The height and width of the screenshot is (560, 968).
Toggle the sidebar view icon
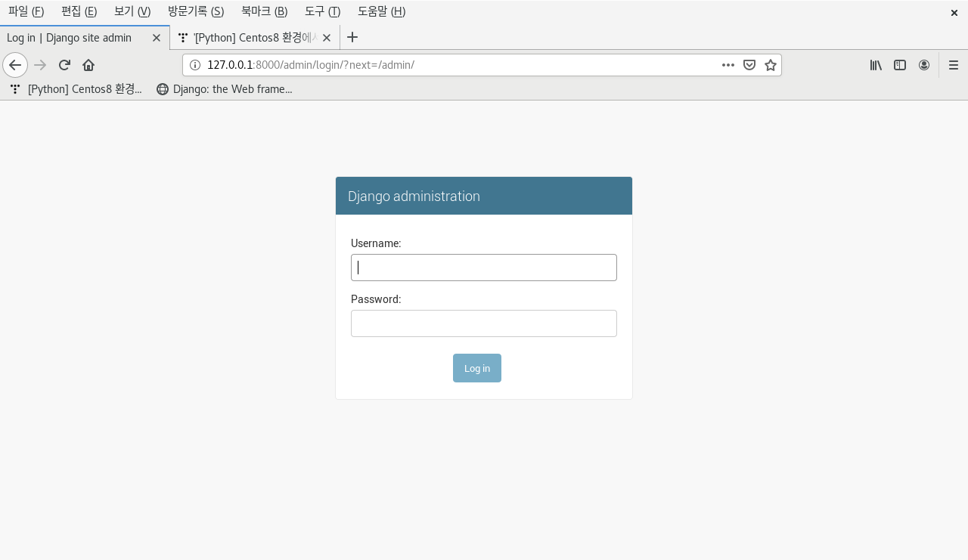coord(900,65)
